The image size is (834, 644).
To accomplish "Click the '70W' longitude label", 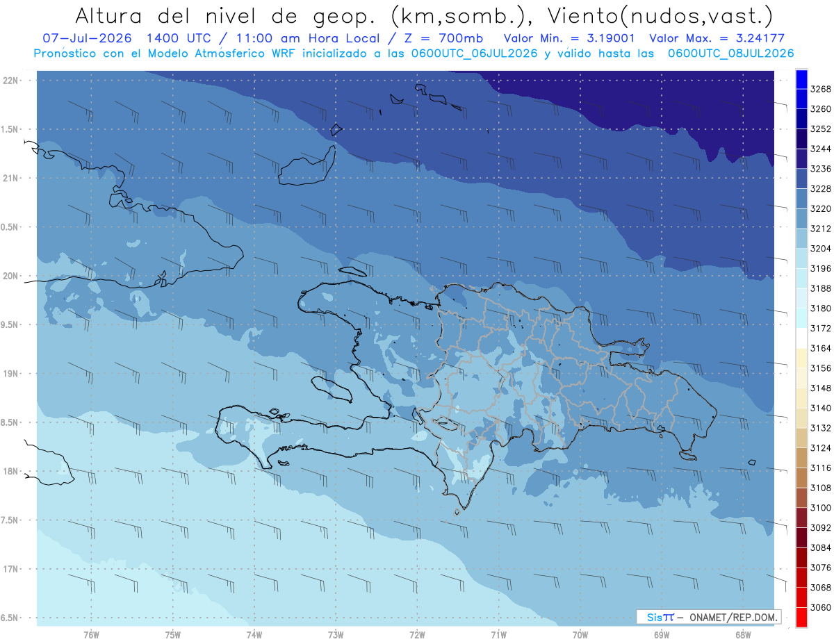I will click(580, 634).
